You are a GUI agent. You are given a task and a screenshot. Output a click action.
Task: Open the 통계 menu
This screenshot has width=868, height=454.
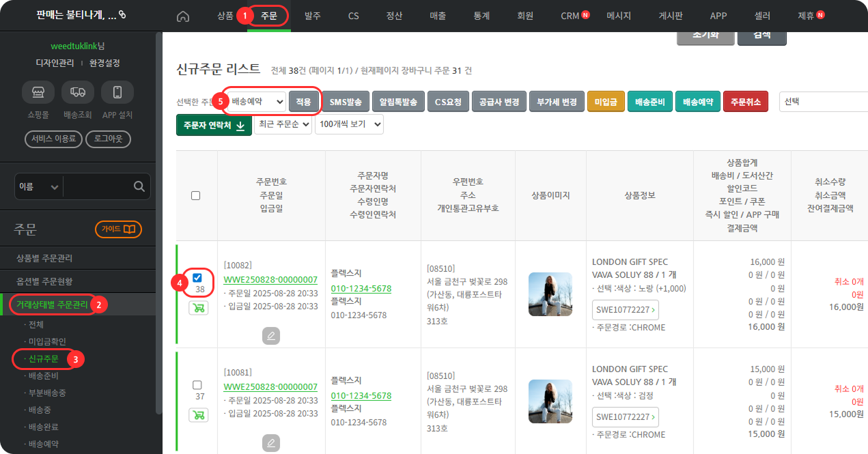point(481,16)
